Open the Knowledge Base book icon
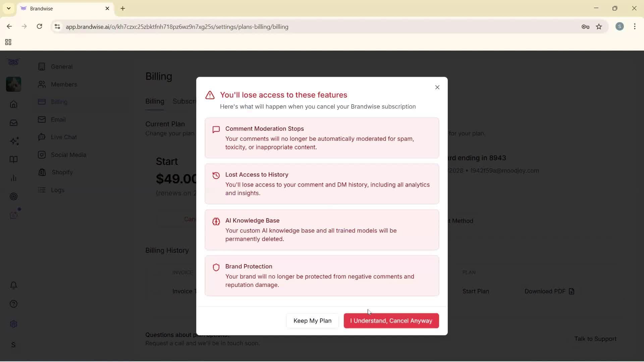 pyautogui.click(x=13, y=160)
